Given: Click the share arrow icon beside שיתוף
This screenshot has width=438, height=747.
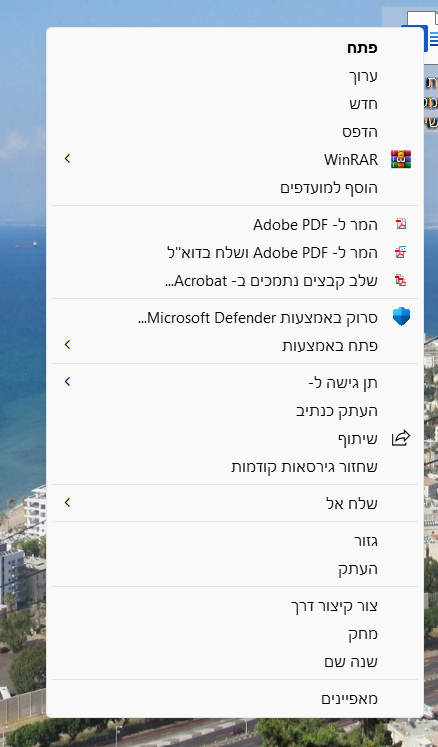Looking at the screenshot, I should [x=401, y=438].
